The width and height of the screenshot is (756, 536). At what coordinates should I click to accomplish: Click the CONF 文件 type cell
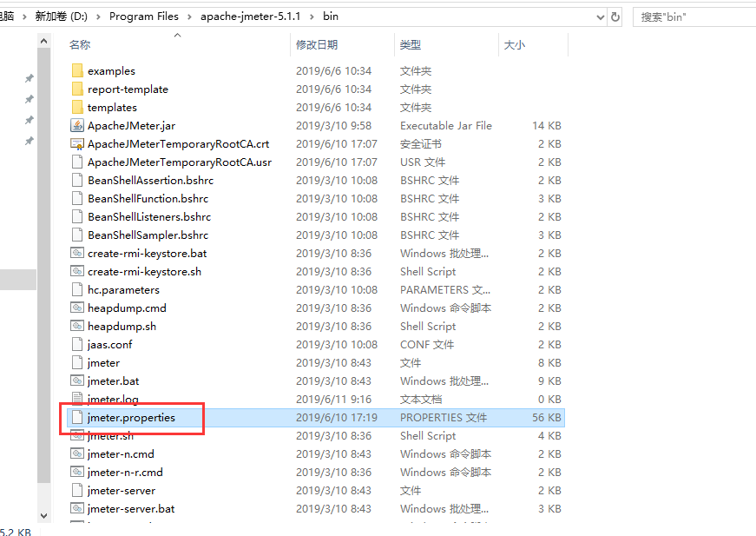pos(427,345)
